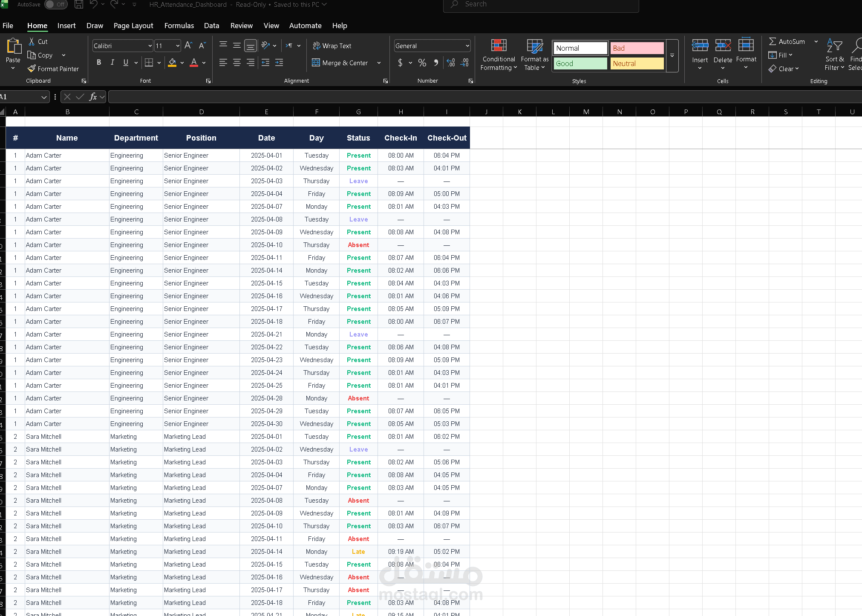Click Sort & Filter button

click(x=834, y=55)
